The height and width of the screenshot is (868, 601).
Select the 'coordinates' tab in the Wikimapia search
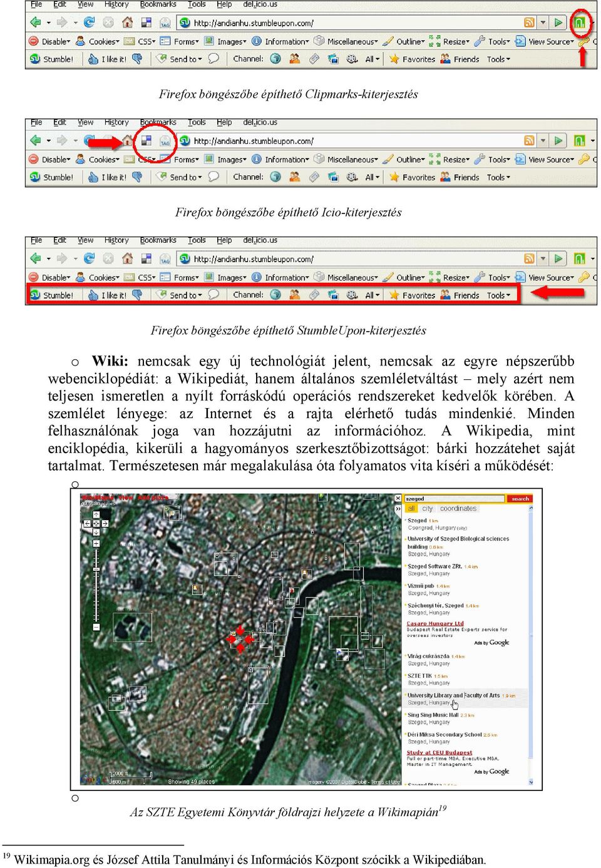pyautogui.click(x=458, y=509)
